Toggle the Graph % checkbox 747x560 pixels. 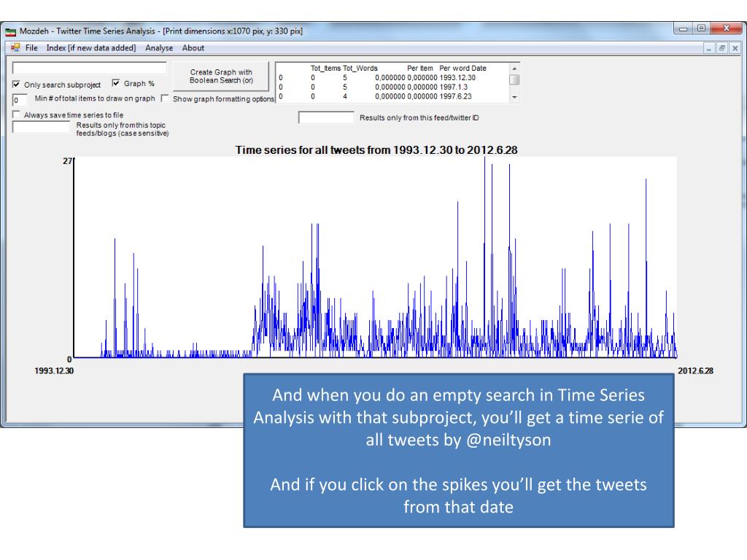click(116, 83)
